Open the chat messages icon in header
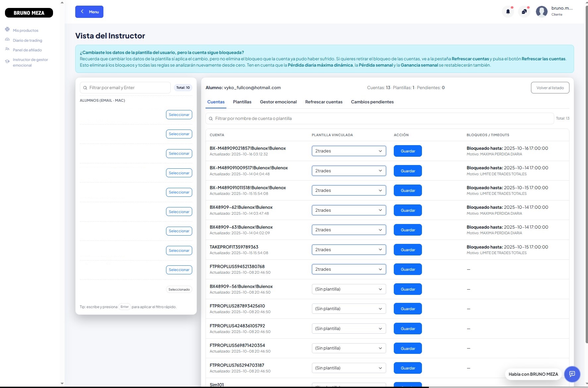The image size is (588, 388). click(524, 12)
